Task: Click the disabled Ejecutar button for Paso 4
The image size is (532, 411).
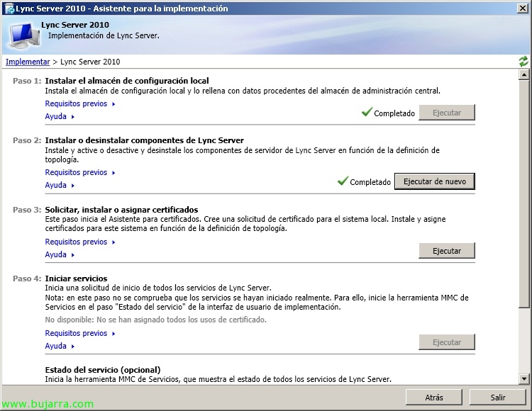Action: [x=447, y=342]
